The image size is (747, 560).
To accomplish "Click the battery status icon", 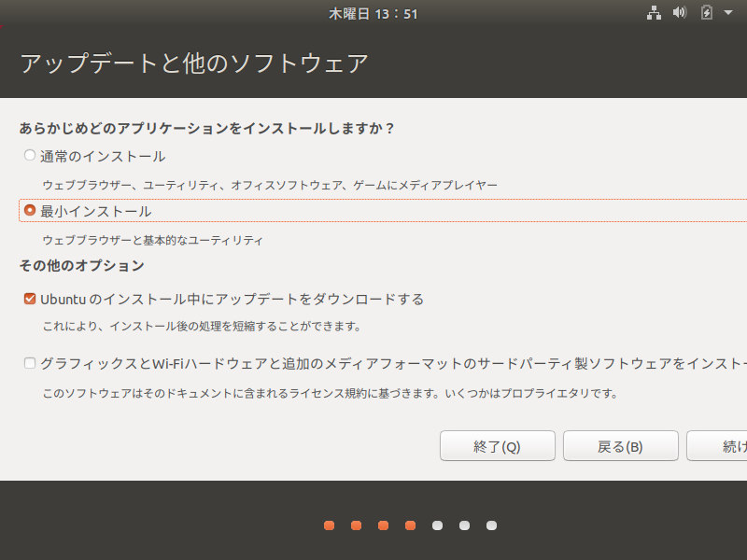I will pos(707,12).
